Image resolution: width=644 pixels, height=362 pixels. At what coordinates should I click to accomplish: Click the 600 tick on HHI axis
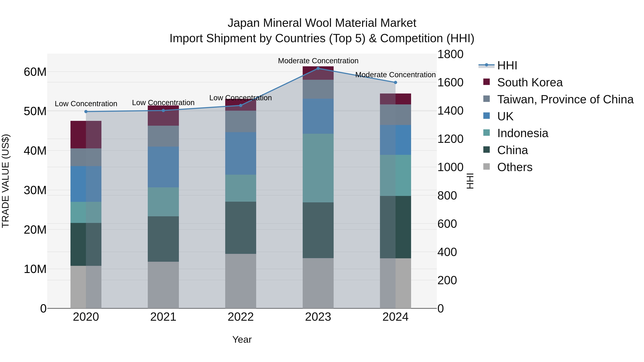pos(447,224)
